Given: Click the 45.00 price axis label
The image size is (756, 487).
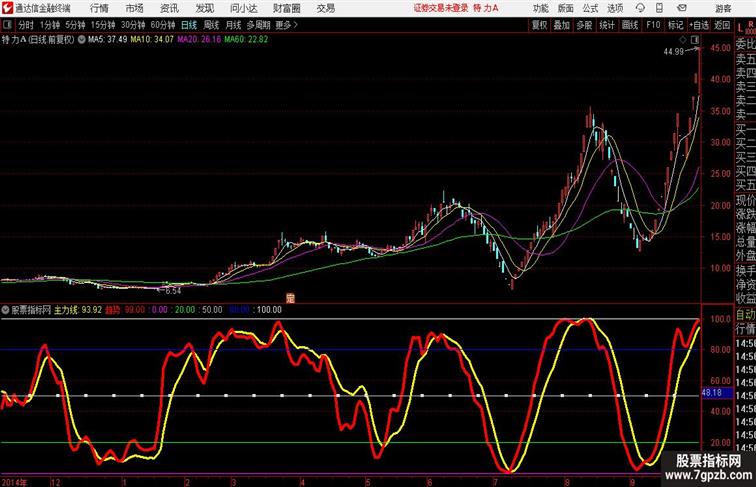Looking at the screenshot, I should [721, 48].
